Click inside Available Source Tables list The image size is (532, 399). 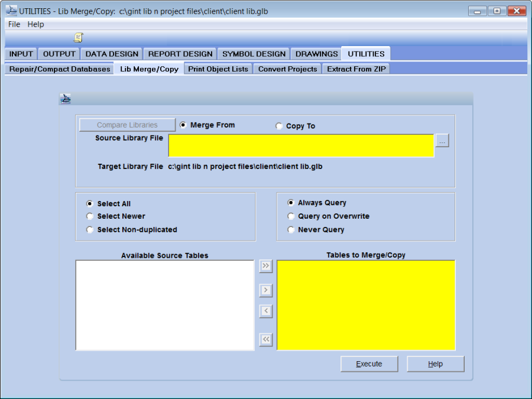coord(164,305)
